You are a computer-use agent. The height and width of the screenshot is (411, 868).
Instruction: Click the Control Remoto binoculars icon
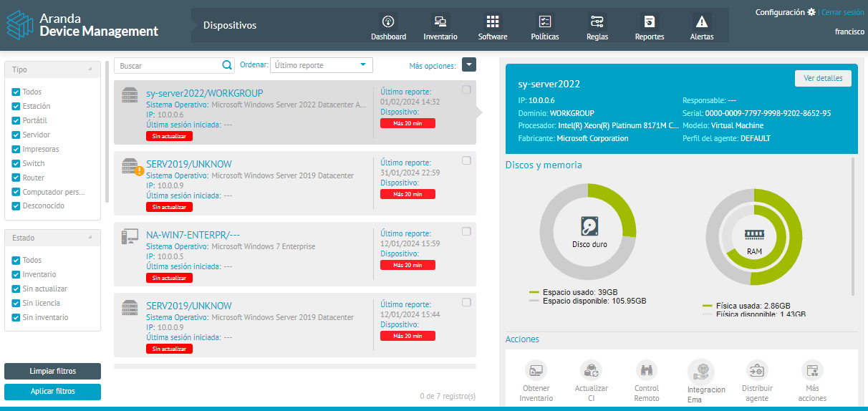(647, 370)
